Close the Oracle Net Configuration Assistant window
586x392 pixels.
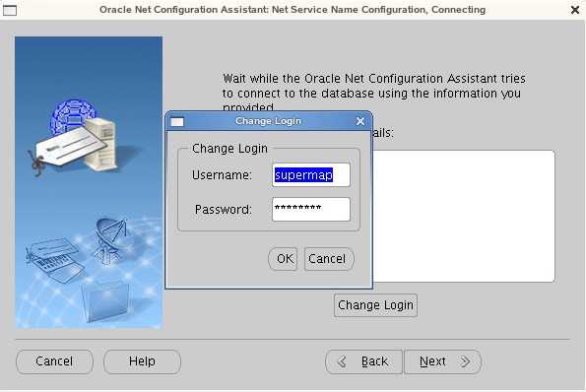tap(575, 10)
